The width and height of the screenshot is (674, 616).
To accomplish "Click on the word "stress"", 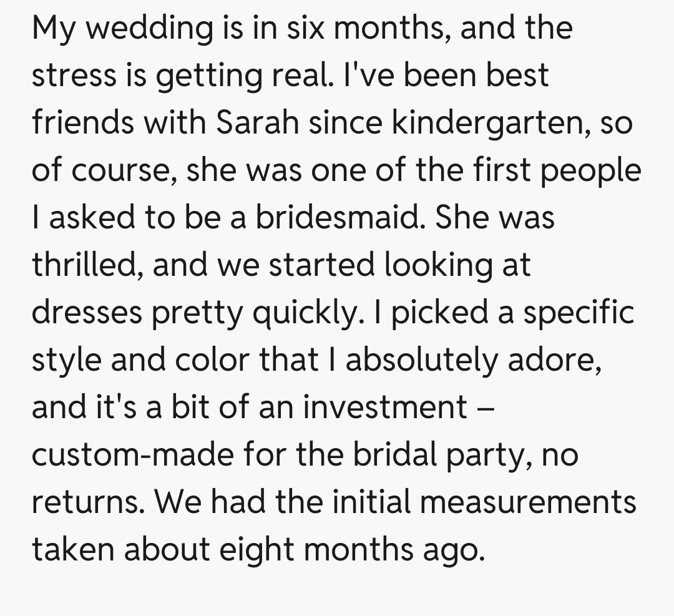I will [74, 76].
